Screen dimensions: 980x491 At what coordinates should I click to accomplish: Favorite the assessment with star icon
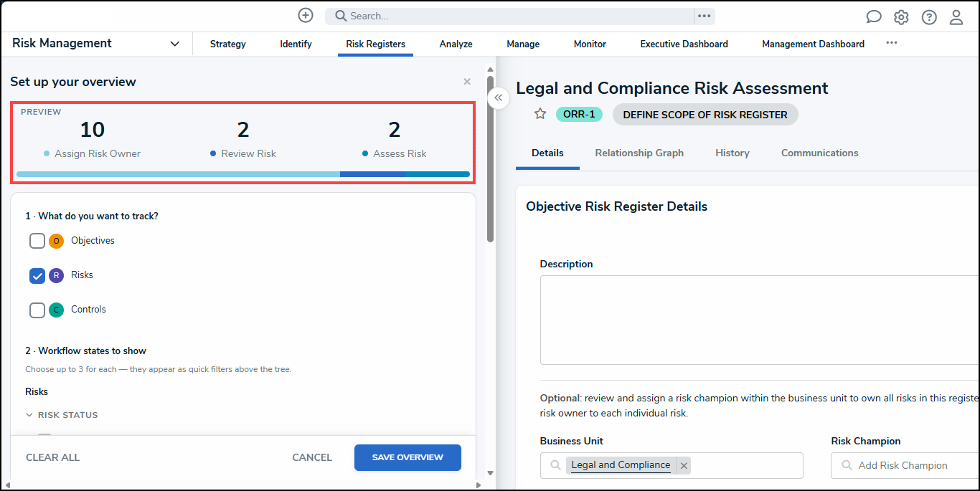[x=540, y=114]
